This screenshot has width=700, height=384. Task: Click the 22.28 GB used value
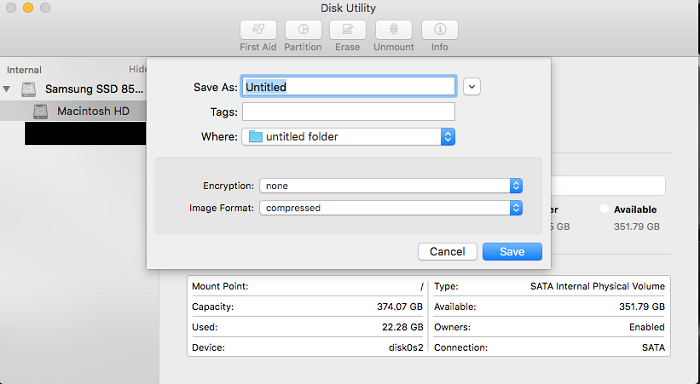pos(402,327)
